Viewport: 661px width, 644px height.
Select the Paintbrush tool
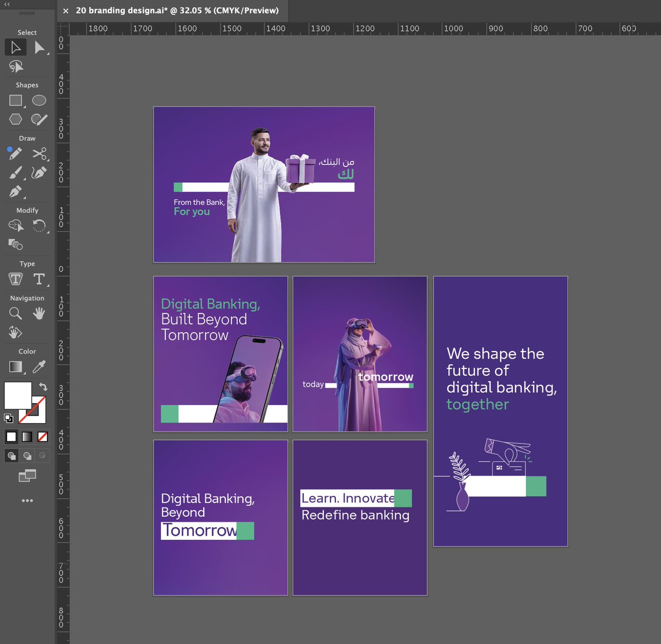coord(16,173)
